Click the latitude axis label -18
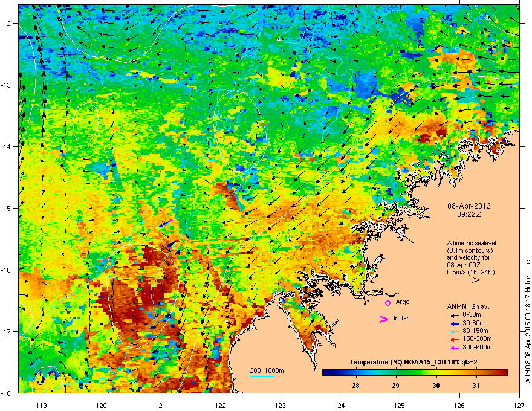Viewport: 532px width, 411px height. pyautogui.click(x=7, y=393)
